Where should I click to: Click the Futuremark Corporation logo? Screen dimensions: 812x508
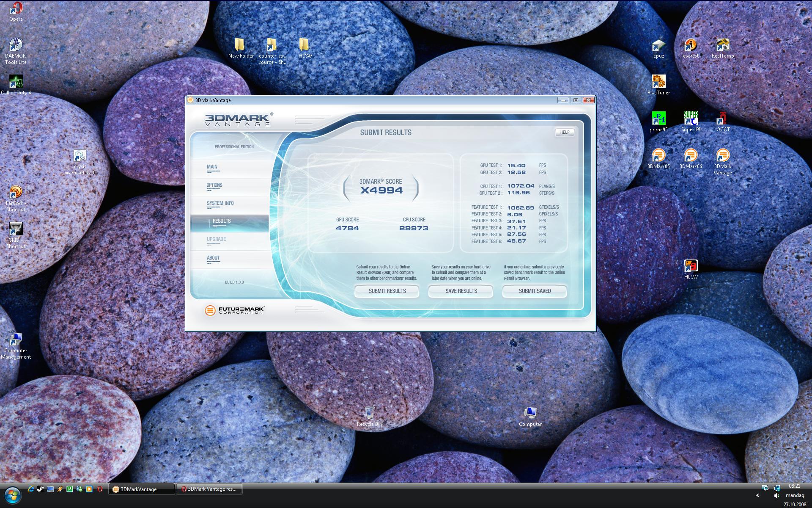point(234,310)
